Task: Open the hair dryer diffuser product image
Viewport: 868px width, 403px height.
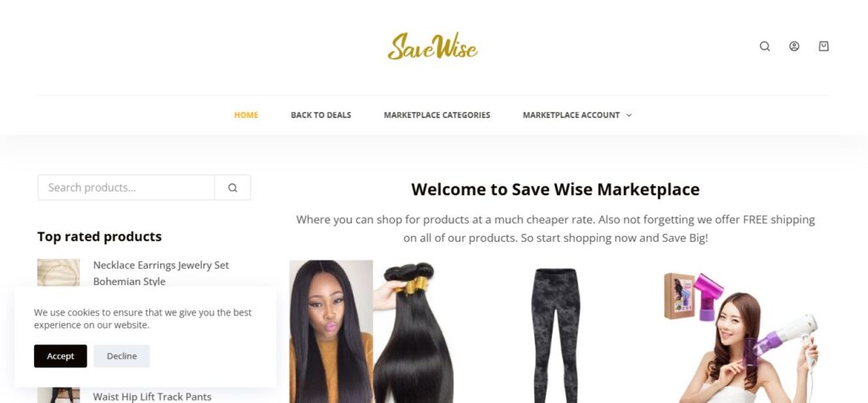Action: pyautogui.click(x=742, y=337)
